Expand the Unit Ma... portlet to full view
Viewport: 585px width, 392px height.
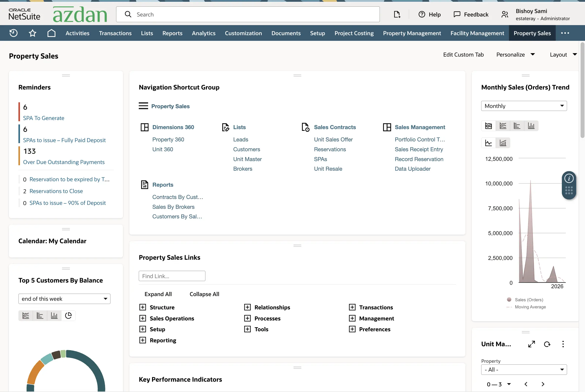click(x=531, y=344)
